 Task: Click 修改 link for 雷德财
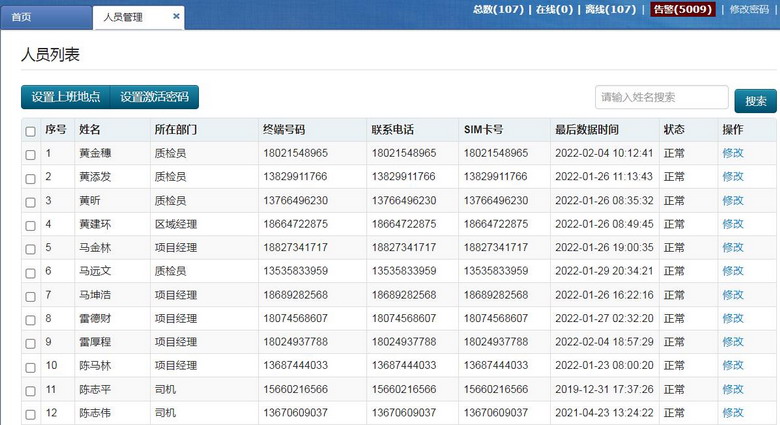click(x=733, y=318)
